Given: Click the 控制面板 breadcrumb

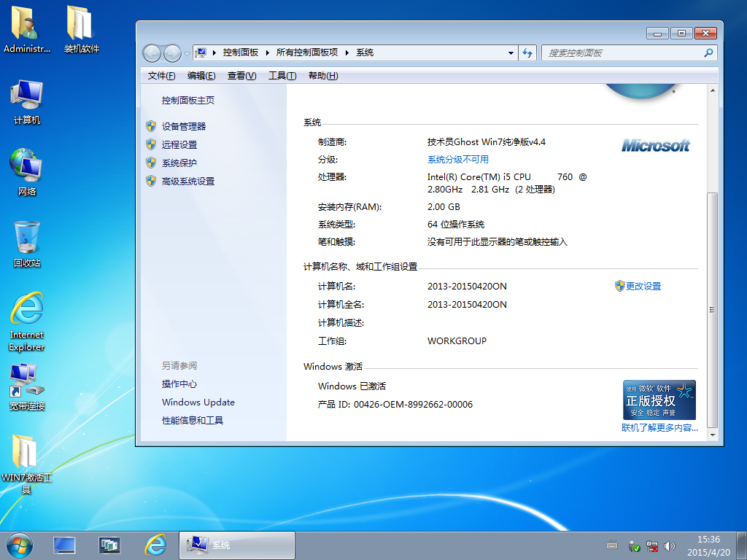Looking at the screenshot, I should 241,52.
